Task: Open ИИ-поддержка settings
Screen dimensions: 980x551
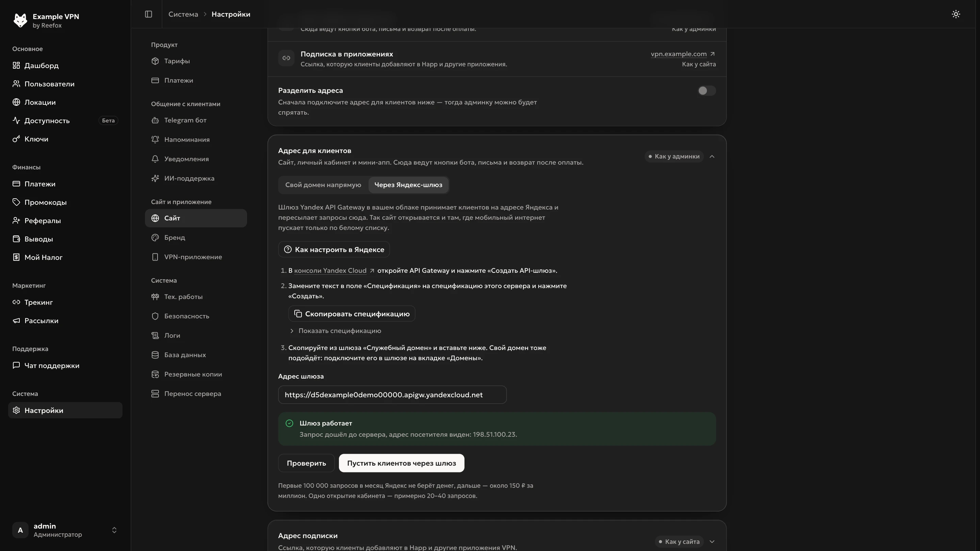Action: click(196, 178)
